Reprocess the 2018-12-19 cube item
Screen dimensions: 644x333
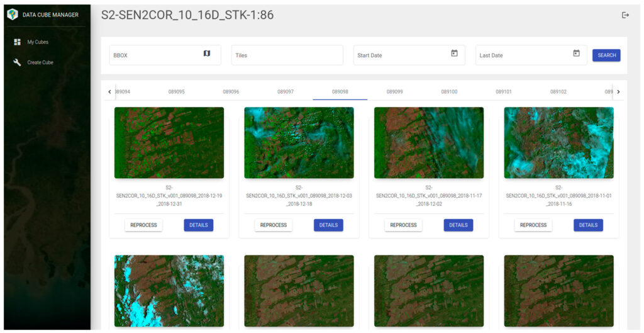[x=143, y=225]
